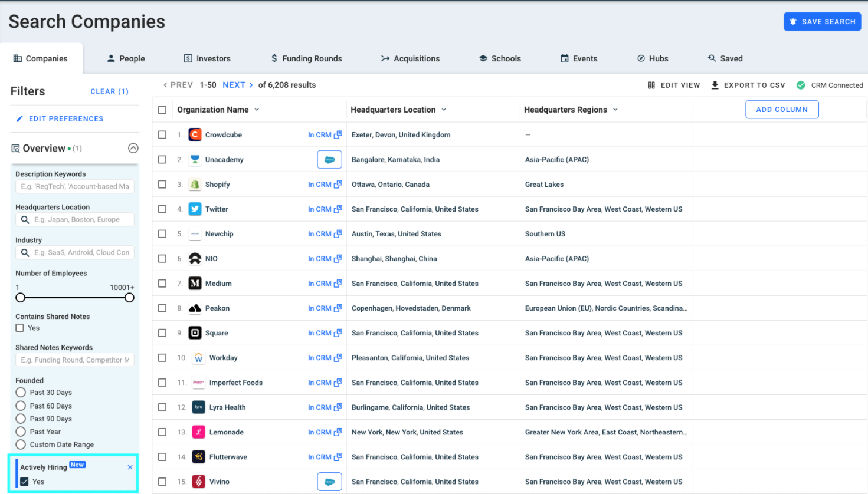This screenshot has height=494, width=868.
Task: Enable the Contains Shared Notes Yes checkbox
Action: 18,328
